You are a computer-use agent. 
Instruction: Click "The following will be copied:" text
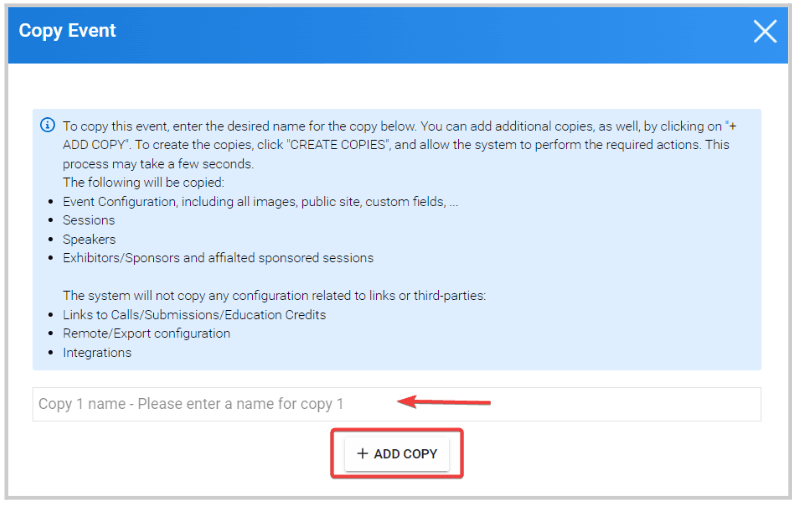[x=143, y=182]
